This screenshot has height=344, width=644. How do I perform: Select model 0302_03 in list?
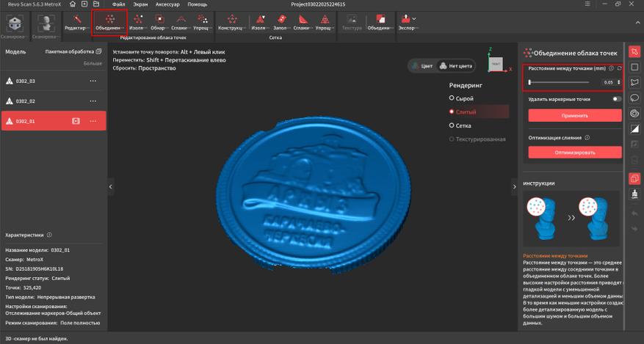54,81
